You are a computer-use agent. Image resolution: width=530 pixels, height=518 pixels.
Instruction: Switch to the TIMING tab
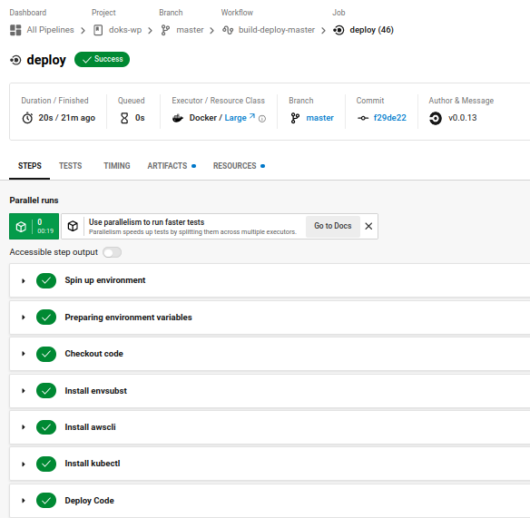tap(117, 166)
